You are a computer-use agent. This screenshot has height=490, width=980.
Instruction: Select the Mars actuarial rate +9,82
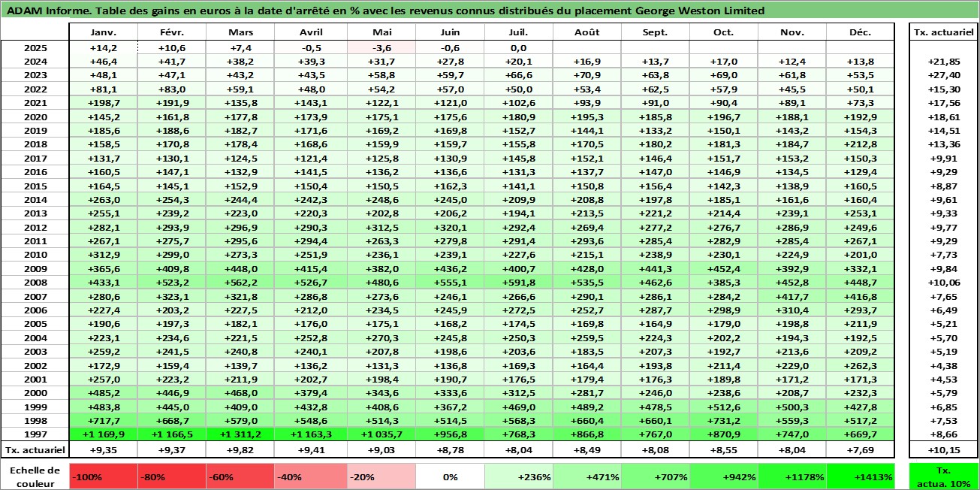(240, 449)
